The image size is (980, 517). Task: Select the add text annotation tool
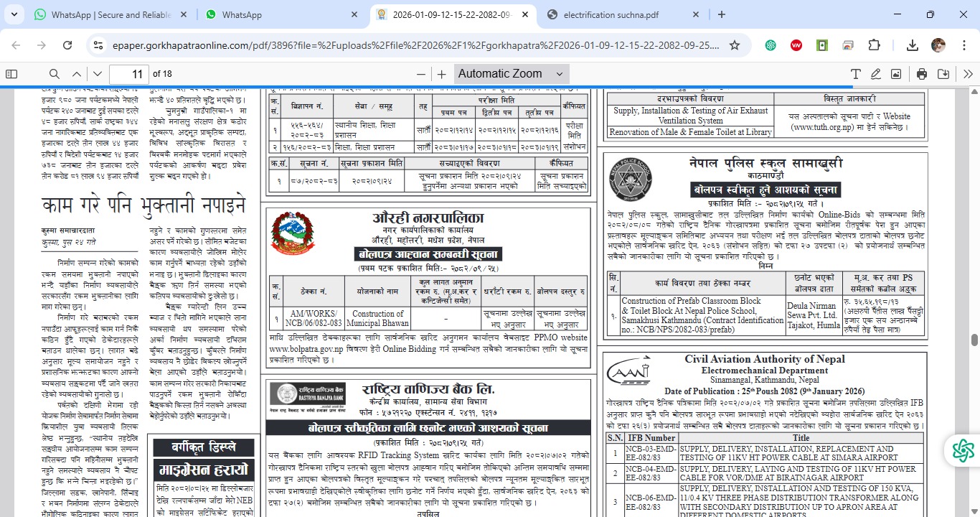coord(855,74)
